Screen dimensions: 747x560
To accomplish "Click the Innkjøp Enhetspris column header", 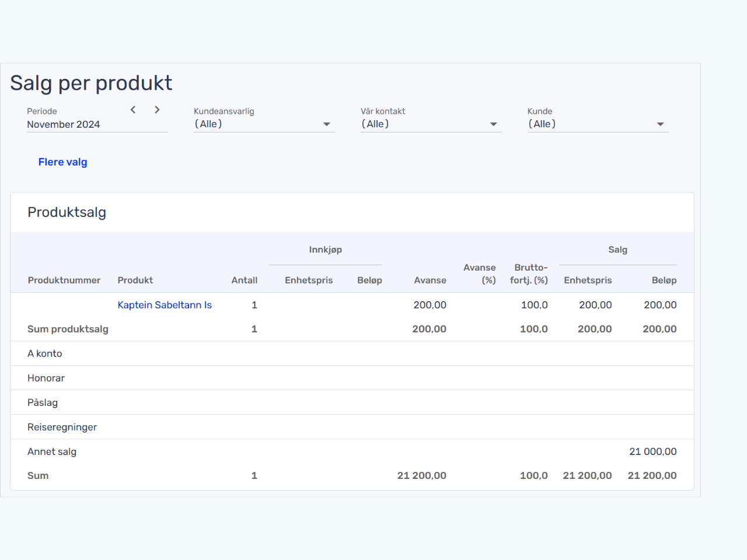I will point(309,280).
